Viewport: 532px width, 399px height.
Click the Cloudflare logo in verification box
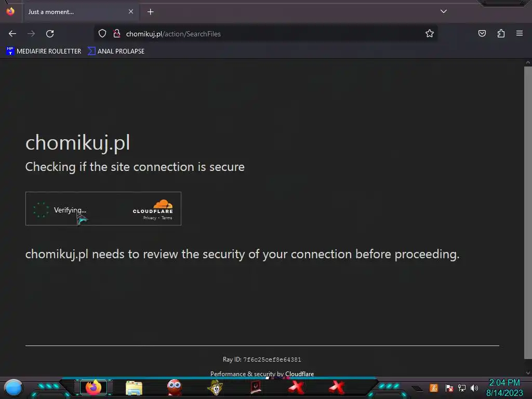pyautogui.click(x=153, y=207)
